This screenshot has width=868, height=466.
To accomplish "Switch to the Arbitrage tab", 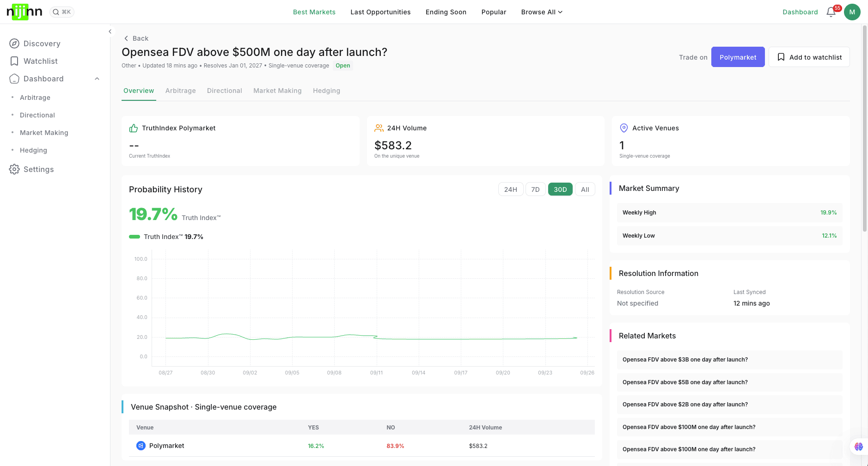I will pos(181,91).
